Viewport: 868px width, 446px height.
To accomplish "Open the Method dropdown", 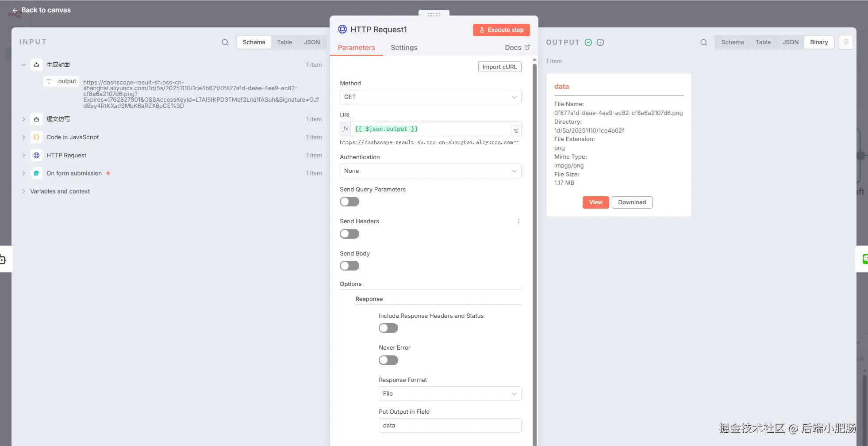I will 430,97.
